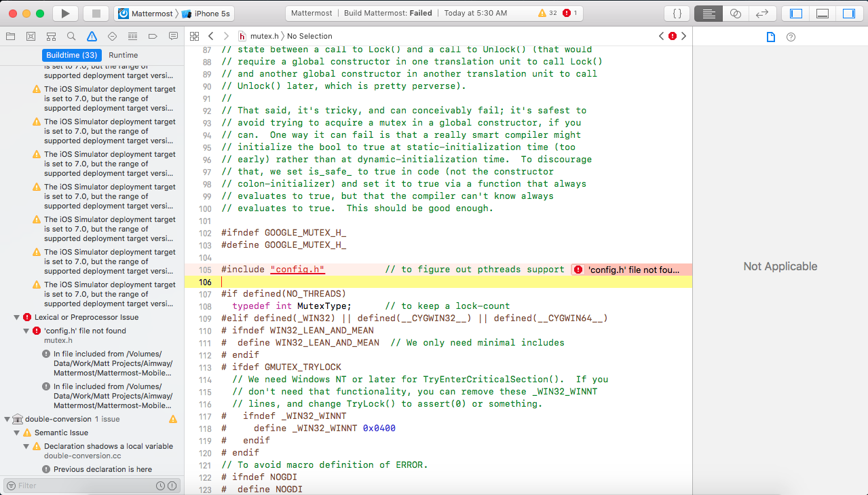
Task: Collapse the double-conversion issue group
Action: coord(7,419)
